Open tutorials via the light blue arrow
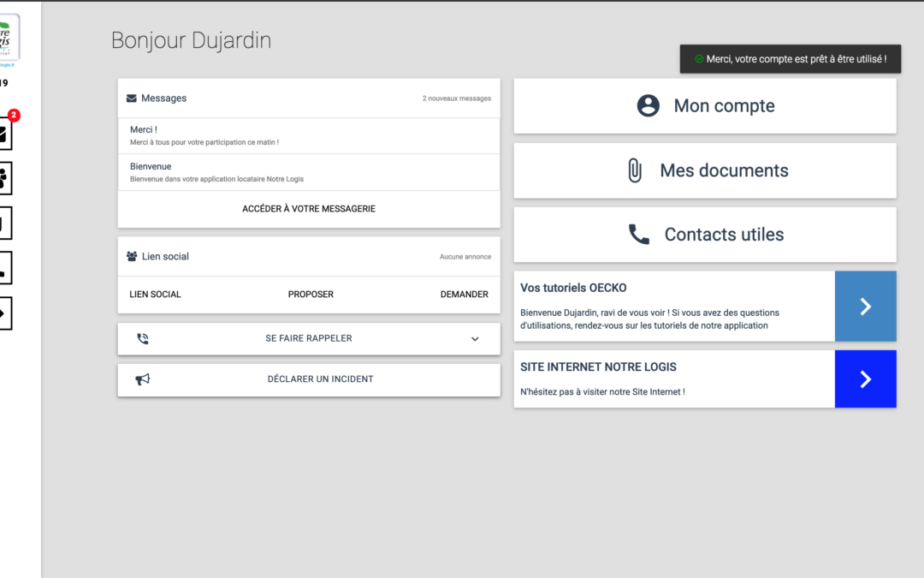924x578 pixels. click(865, 307)
